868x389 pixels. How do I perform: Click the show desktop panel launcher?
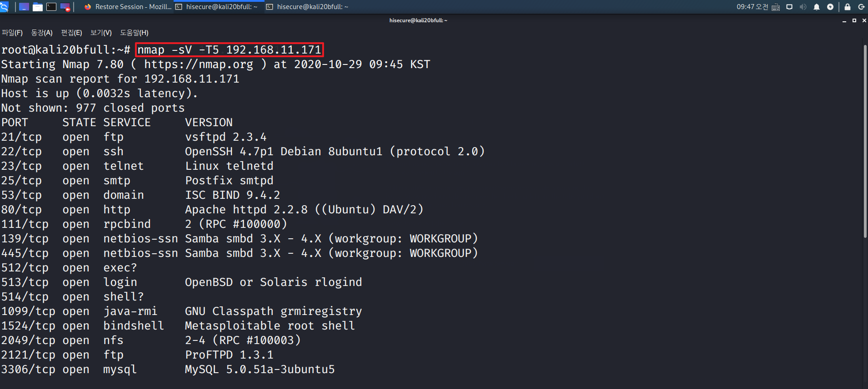tap(24, 7)
